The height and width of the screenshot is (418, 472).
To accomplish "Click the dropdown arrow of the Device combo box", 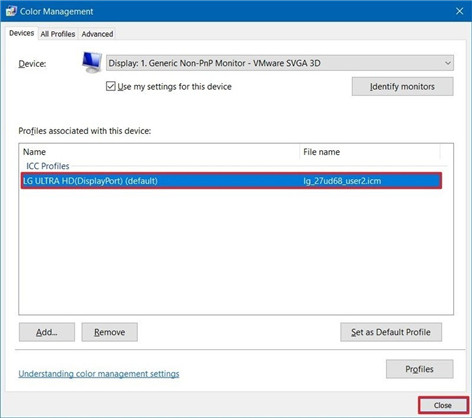I will [448, 63].
